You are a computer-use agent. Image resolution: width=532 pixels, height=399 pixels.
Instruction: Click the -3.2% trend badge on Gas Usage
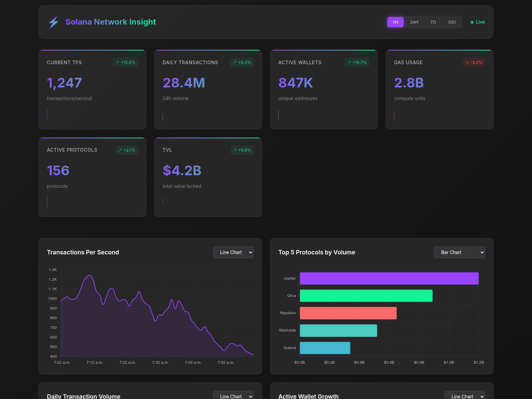tap(474, 63)
